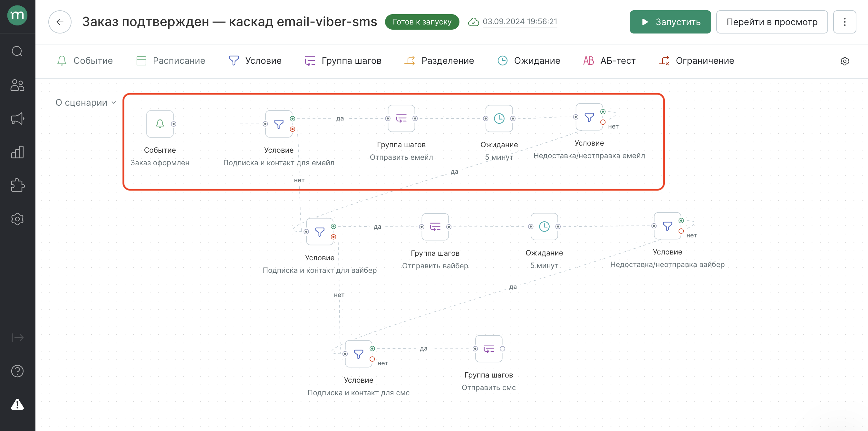Click the Mindbox logo in sidebar
Image resolution: width=868 pixels, height=431 pixels.
click(x=17, y=15)
